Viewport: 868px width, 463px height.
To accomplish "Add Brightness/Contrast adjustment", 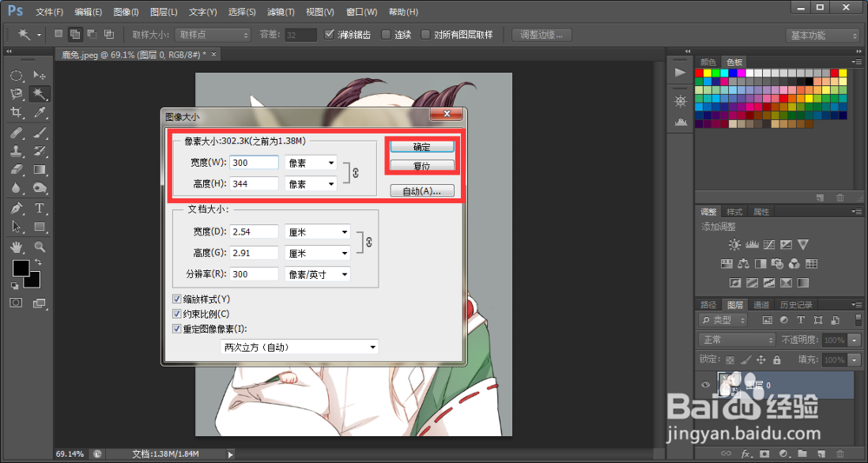I will (x=734, y=244).
